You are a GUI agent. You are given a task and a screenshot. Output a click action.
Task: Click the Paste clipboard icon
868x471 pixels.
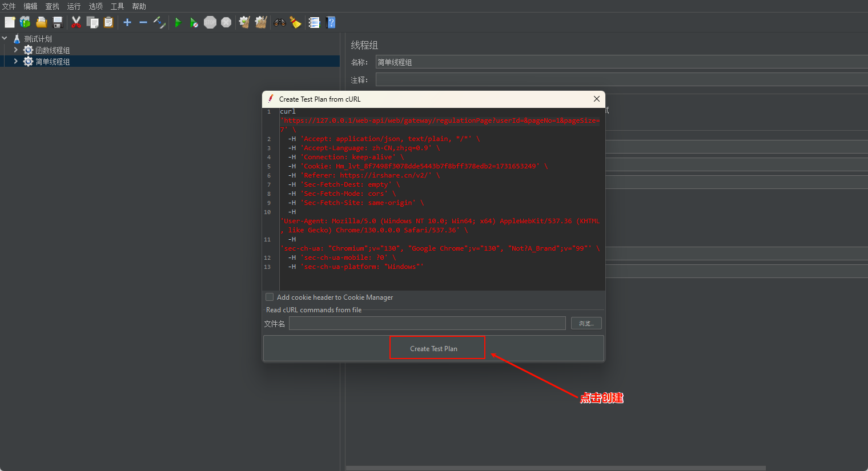point(108,22)
